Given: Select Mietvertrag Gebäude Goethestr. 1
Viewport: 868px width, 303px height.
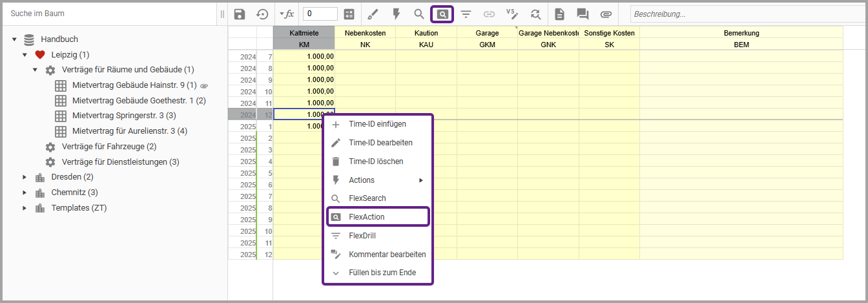Looking at the screenshot, I should coord(139,101).
